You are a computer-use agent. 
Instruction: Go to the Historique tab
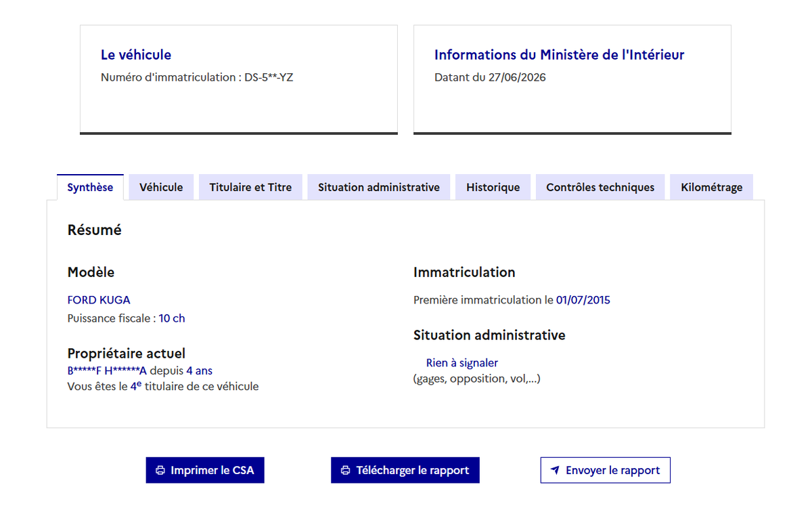[x=493, y=188]
